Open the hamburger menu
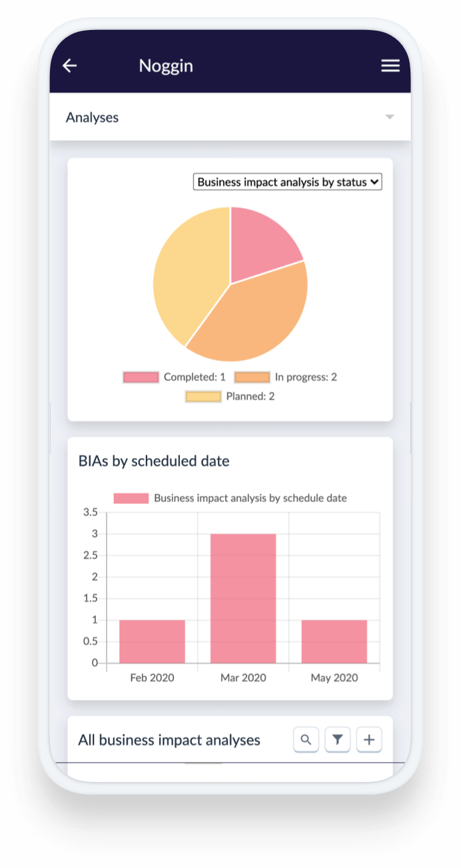Screen dimensions: 461x868 390,65
